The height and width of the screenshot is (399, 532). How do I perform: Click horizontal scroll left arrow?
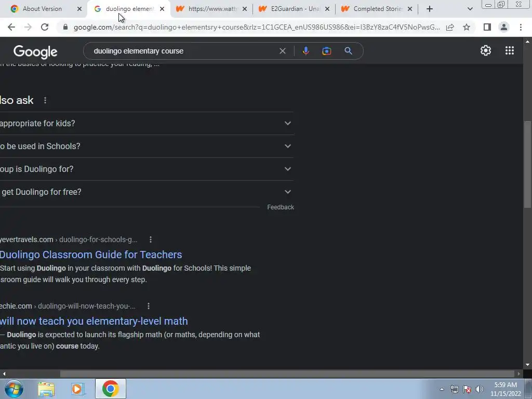(x=4, y=374)
